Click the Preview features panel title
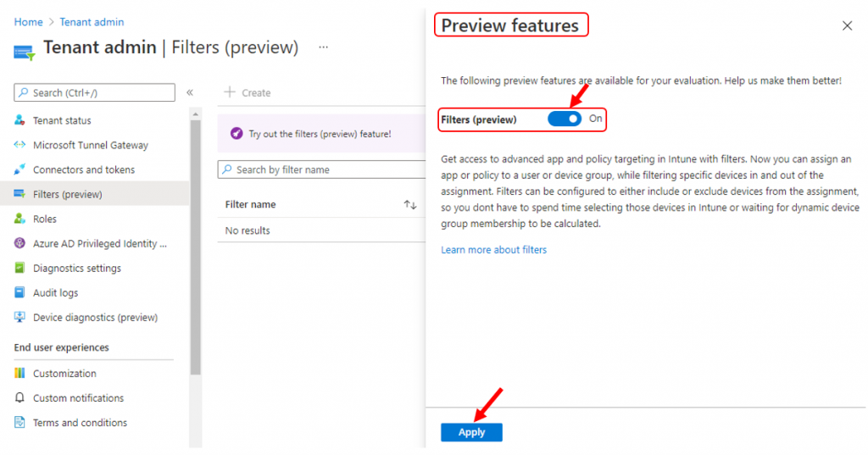This screenshot has width=868, height=455. tap(509, 25)
